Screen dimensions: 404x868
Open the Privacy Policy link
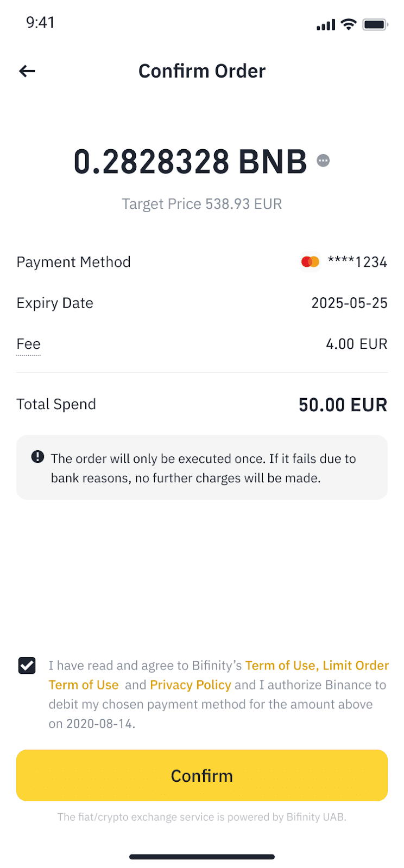(x=191, y=685)
